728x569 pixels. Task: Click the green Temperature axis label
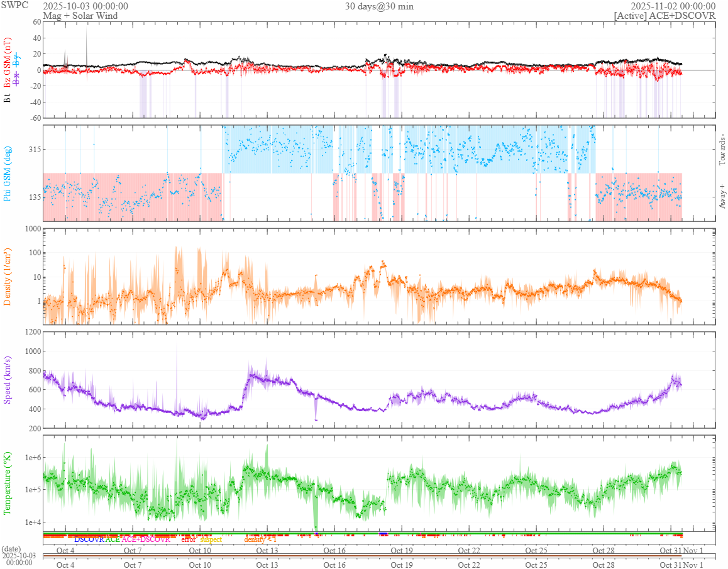pos(9,483)
